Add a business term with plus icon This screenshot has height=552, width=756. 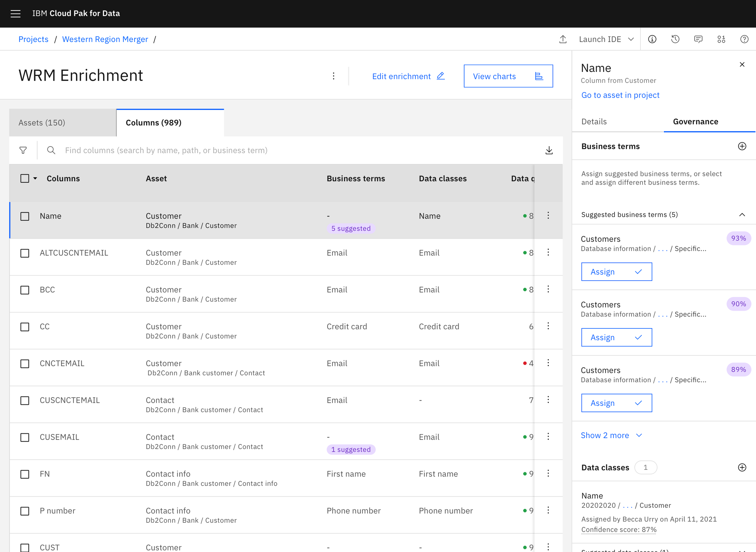pyautogui.click(x=742, y=146)
